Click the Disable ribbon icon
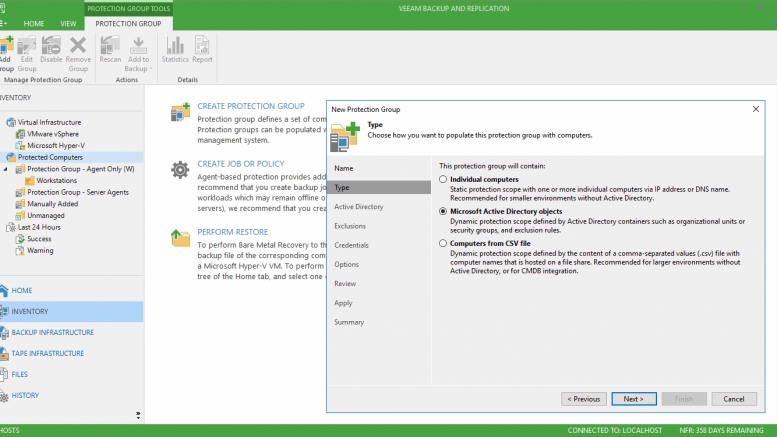Viewport: 777px width, 437px height. (51, 46)
